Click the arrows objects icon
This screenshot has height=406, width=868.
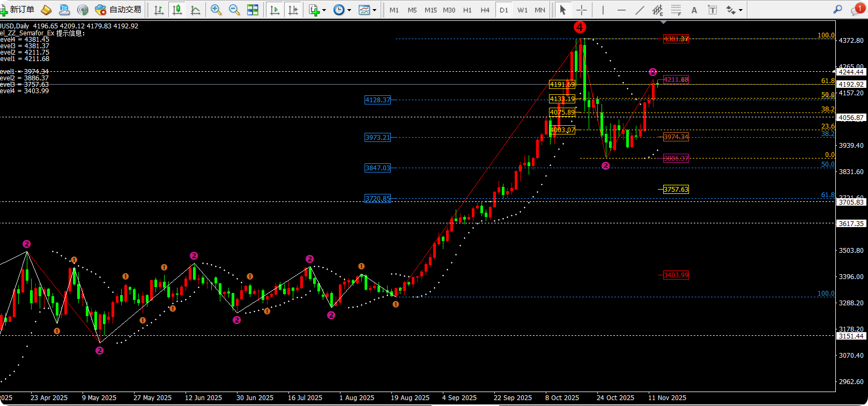coord(731,10)
